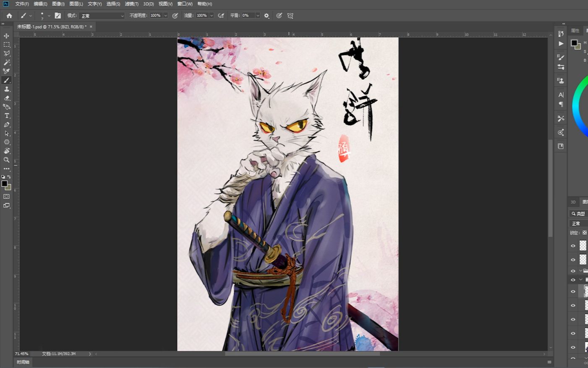Viewport: 588px width, 368px height.
Task: Click the opacity 100% input field
Action: tap(156, 16)
